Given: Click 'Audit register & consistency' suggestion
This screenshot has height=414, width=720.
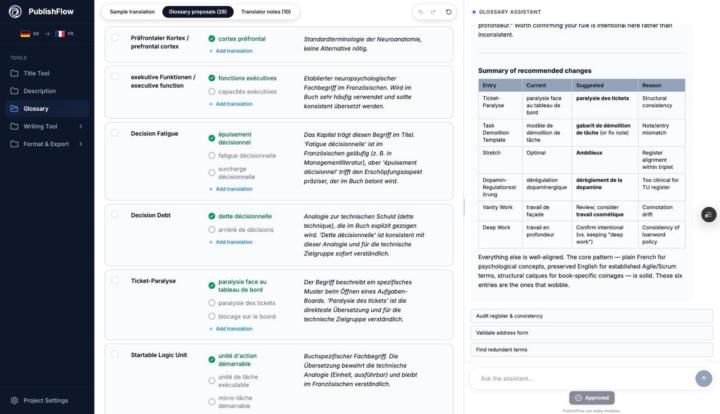Looking at the screenshot, I should click(x=592, y=316).
